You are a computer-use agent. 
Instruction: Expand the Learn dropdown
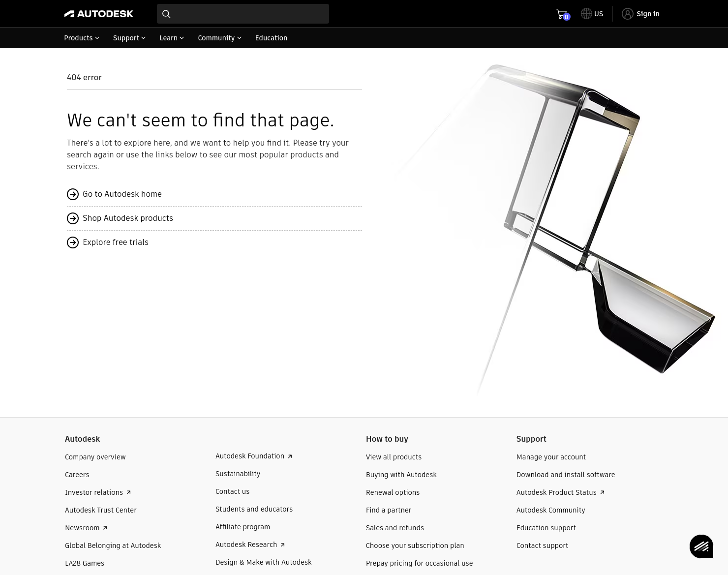tap(171, 38)
